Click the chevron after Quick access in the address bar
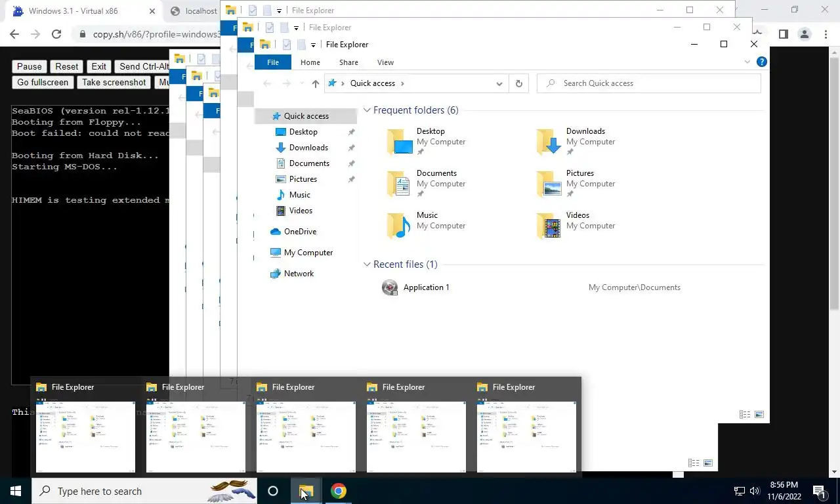Image resolution: width=840 pixels, height=504 pixels. tap(402, 83)
